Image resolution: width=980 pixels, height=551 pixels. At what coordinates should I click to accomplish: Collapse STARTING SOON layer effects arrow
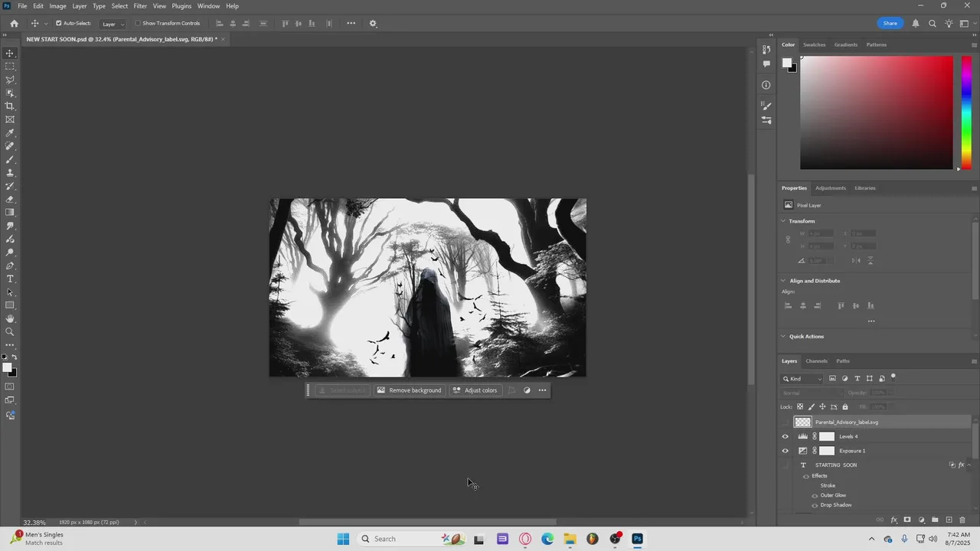[x=969, y=465]
